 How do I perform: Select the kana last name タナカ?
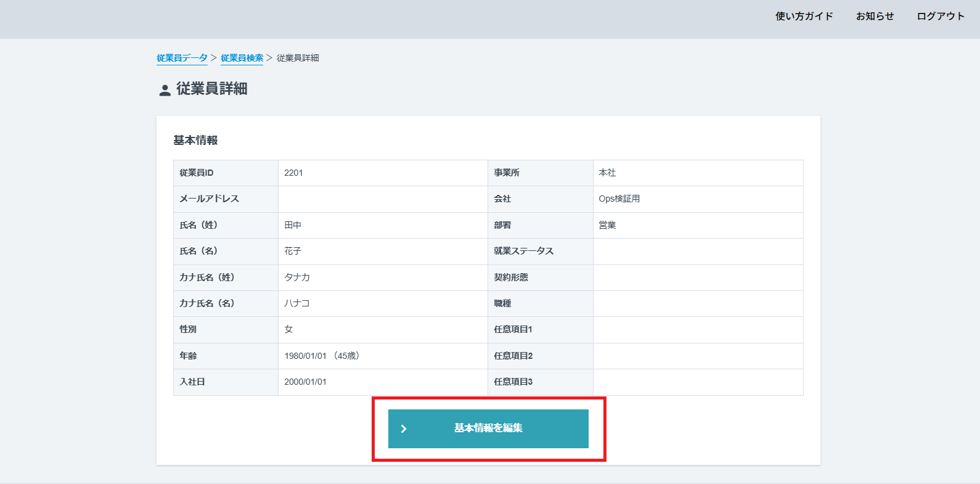(297, 277)
